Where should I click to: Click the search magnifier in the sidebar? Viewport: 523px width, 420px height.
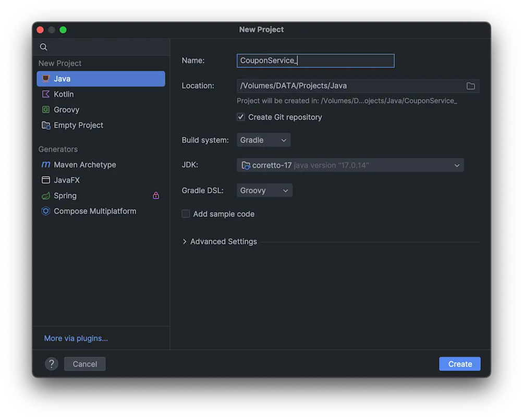click(x=43, y=47)
